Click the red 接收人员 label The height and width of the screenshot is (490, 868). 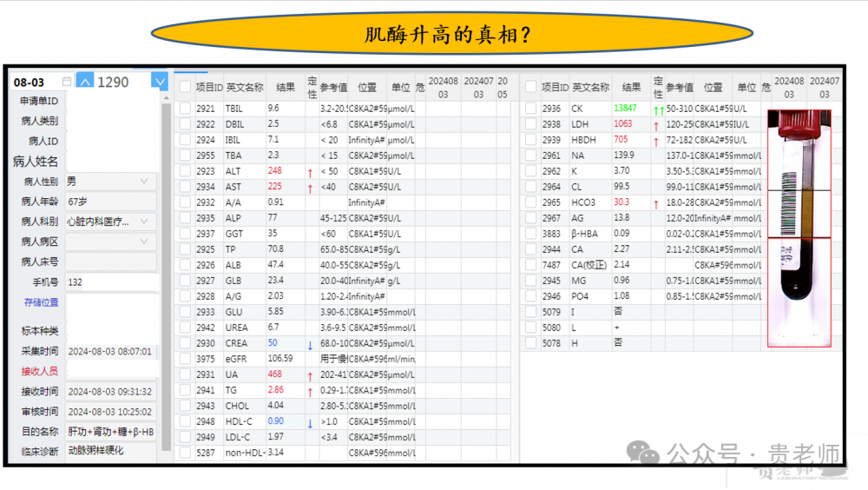40,371
